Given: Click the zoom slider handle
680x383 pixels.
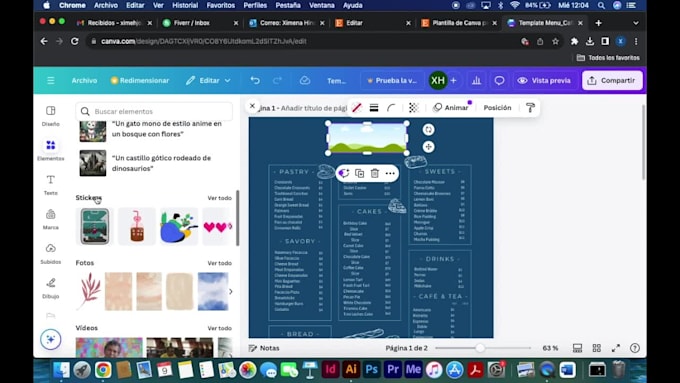Looking at the screenshot, I should pos(480,348).
